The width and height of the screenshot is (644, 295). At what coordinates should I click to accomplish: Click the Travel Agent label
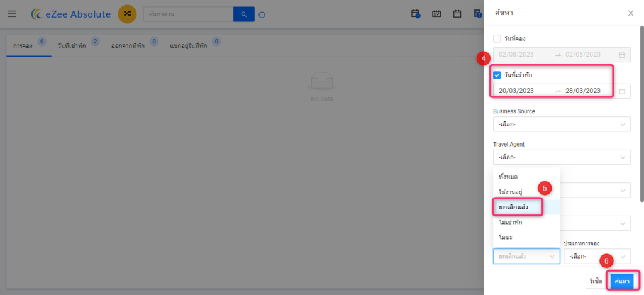coord(508,144)
